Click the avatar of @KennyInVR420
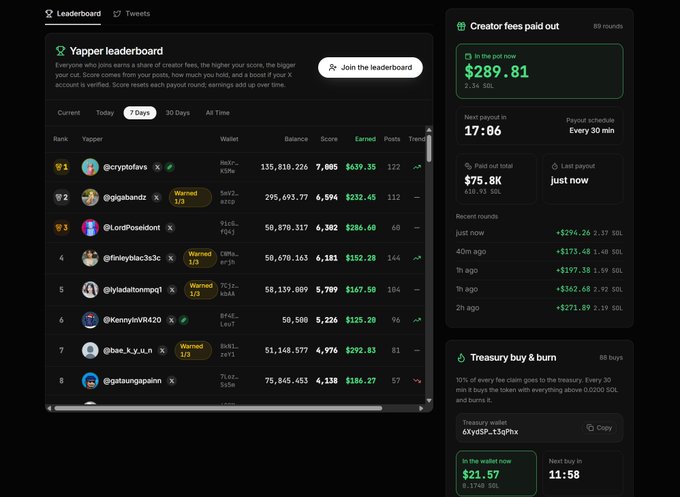The height and width of the screenshot is (497, 680). (90, 320)
